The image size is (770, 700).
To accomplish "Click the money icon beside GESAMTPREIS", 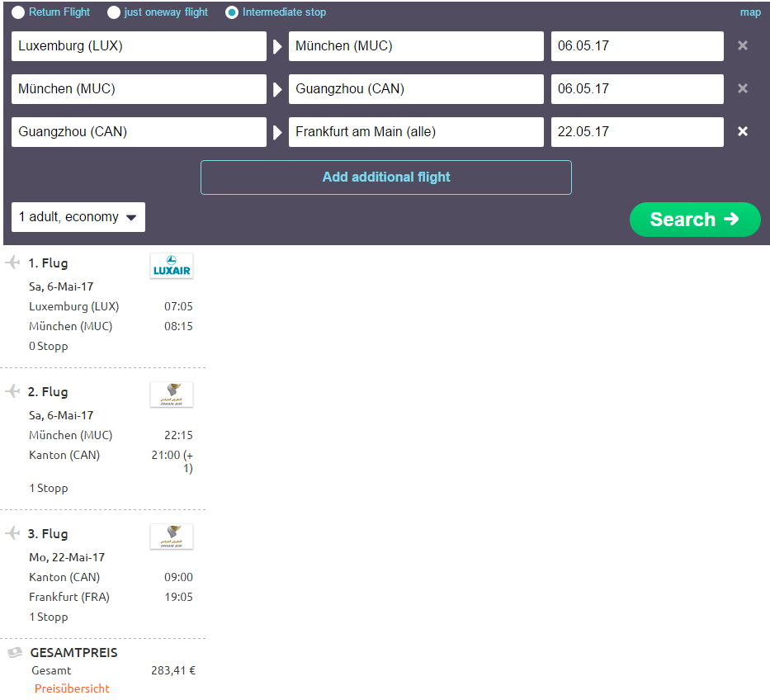I will (x=15, y=652).
